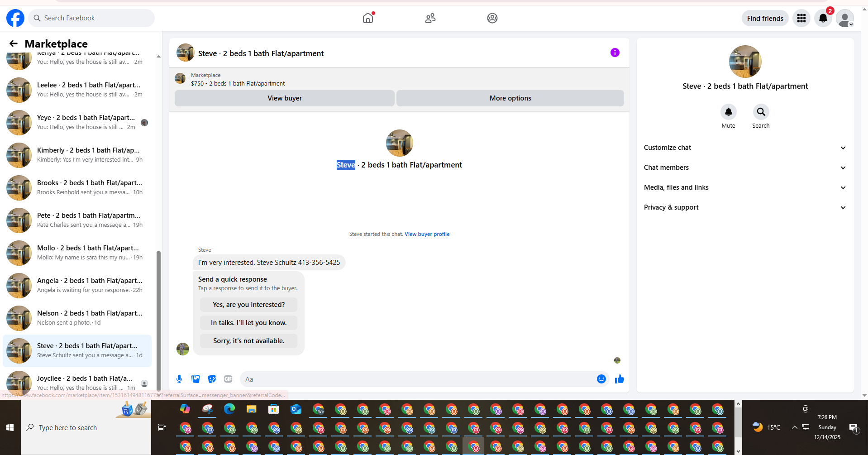Choose a sticker icon
The image size is (868, 455).
point(212,379)
